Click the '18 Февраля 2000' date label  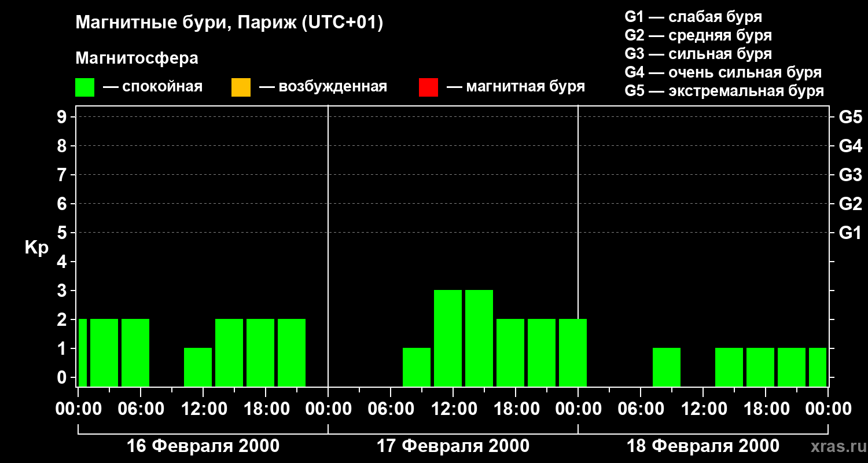703,446
